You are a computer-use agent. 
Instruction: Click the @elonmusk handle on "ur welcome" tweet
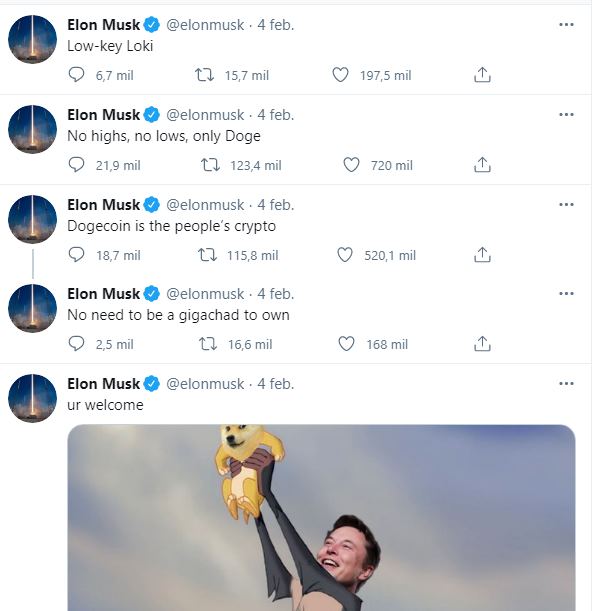click(x=204, y=383)
